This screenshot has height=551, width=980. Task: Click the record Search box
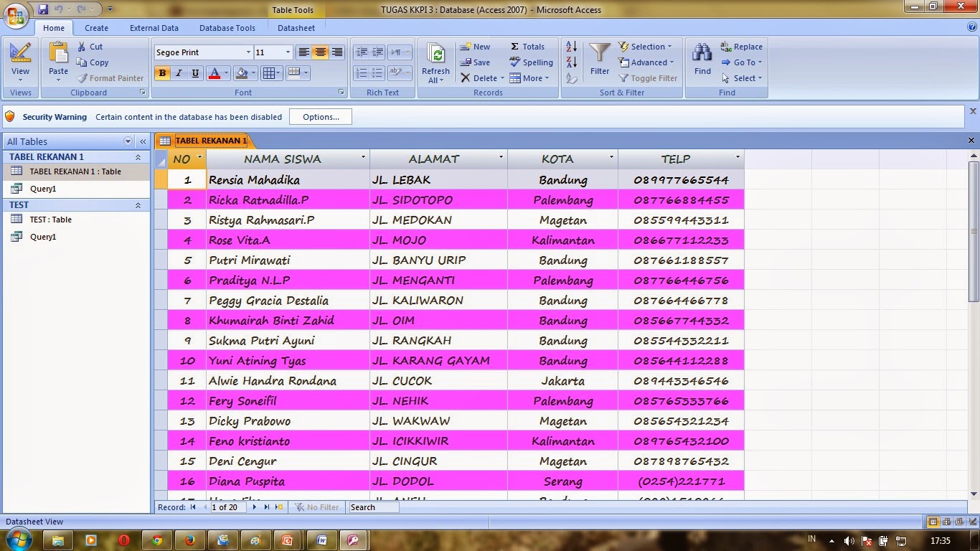374,507
